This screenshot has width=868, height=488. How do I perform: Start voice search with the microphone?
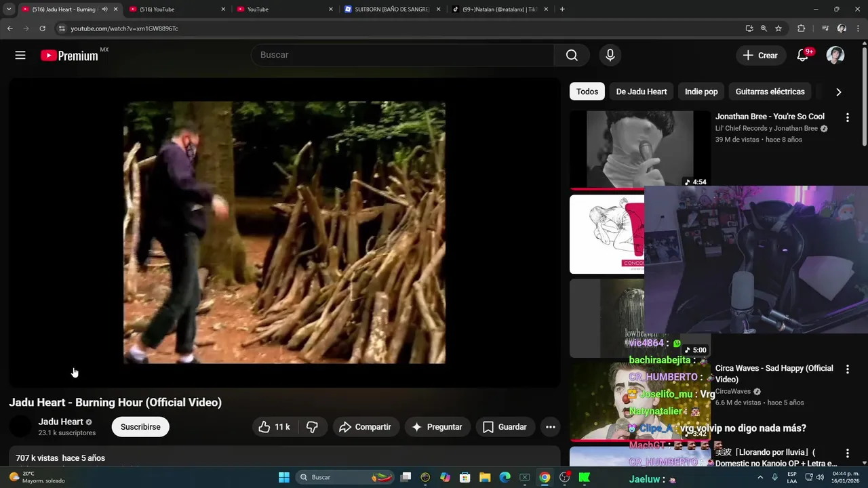click(610, 56)
